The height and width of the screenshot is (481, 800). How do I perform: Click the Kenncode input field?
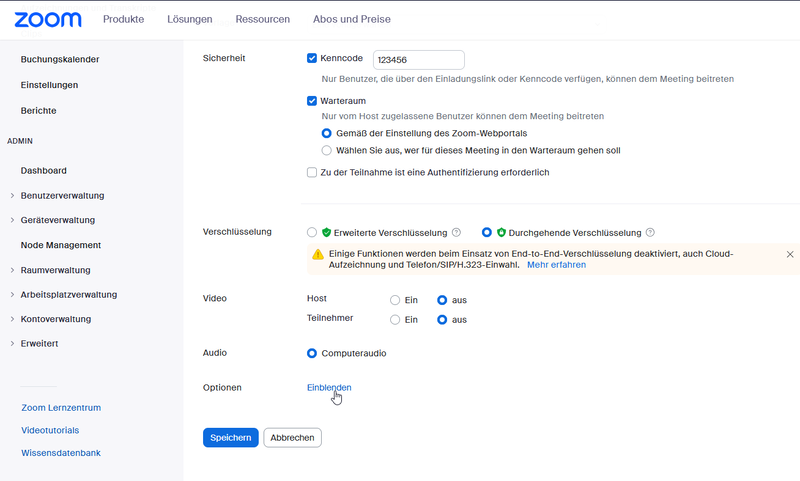(x=419, y=60)
